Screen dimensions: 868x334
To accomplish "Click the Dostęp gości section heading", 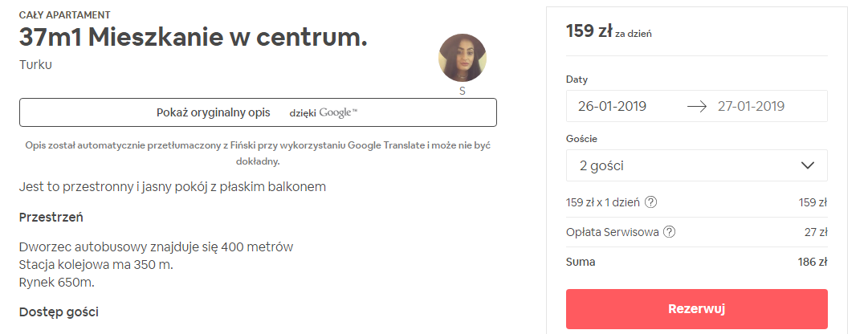I will pos(58,312).
